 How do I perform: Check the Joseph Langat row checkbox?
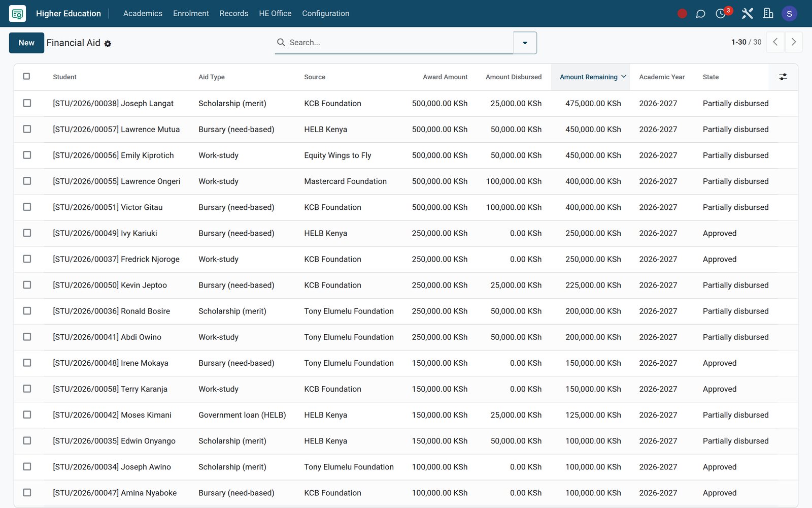point(27,103)
